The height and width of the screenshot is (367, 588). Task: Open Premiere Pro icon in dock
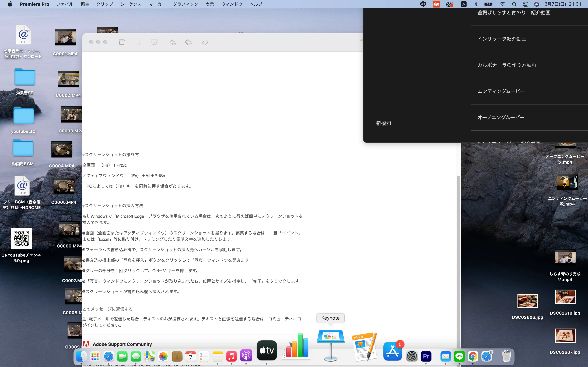click(x=426, y=356)
